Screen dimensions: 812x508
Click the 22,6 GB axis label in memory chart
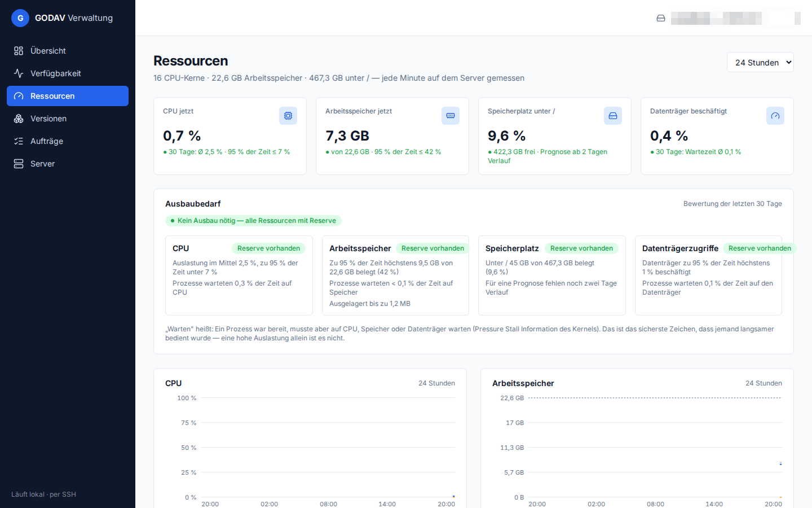[512, 398]
